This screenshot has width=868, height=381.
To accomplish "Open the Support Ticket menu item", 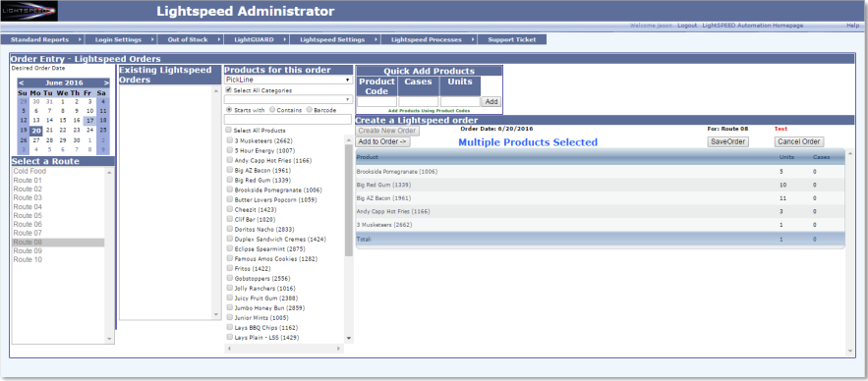I will pyautogui.click(x=512, y=40).
